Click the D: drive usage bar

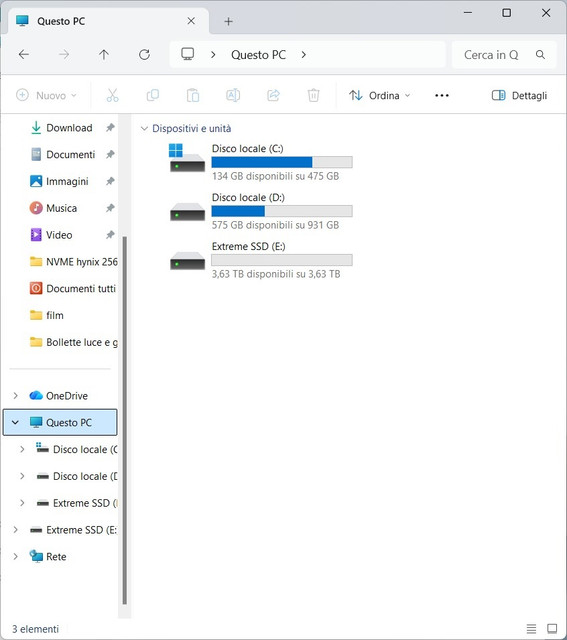tap(282, 211)
